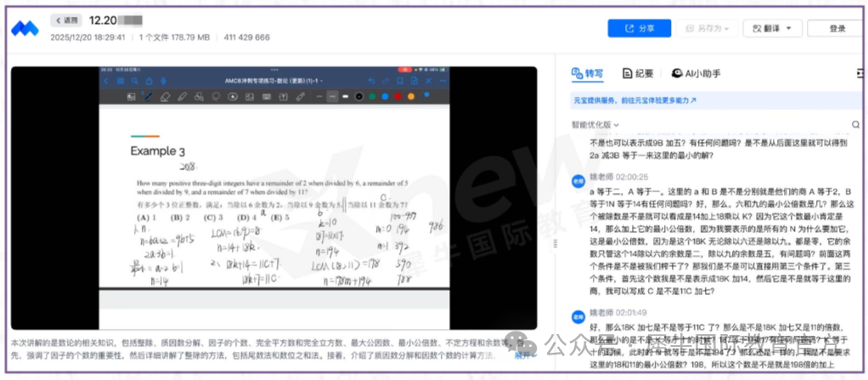Click the page thumbnails grid icon in the video
The width and height of the screenshot is (868, 380).
pos(120,81)
